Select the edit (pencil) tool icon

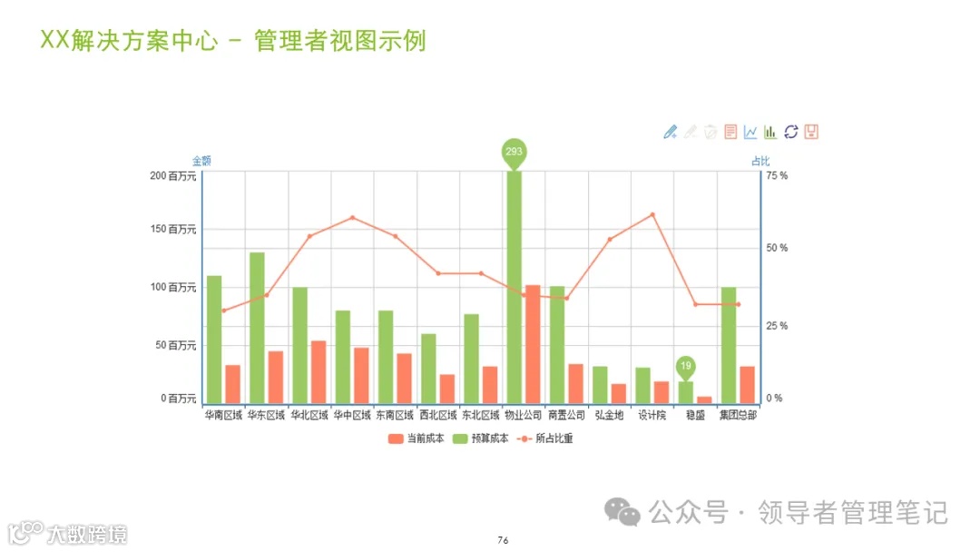click(670, 132)
